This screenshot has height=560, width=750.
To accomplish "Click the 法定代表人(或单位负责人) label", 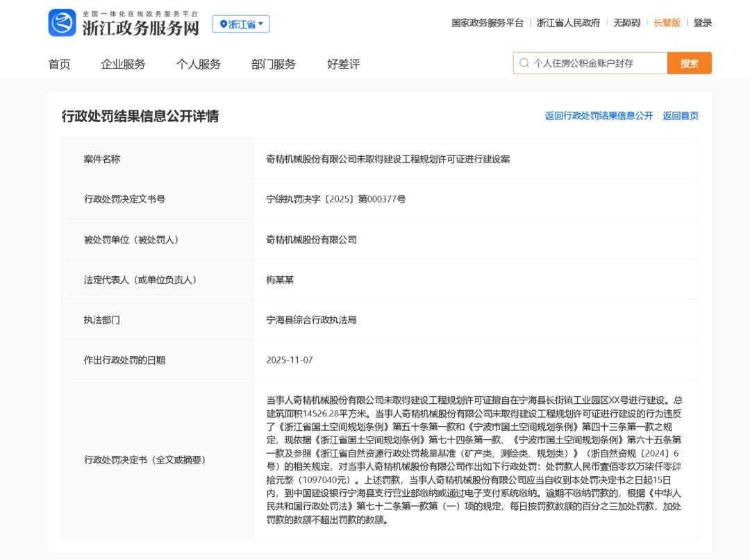I will 140,280.
